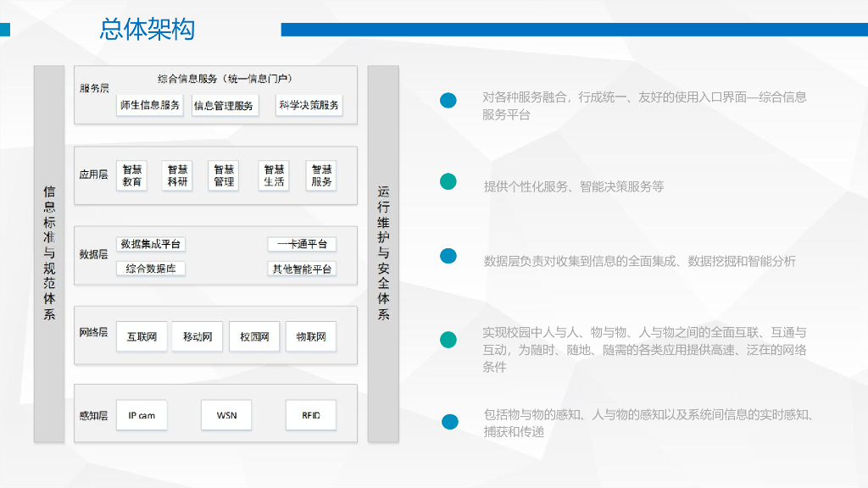This screenshot has height=488, width=868.
Task: Select the 智慧教育 box in the application layer
Action: (131, 175)
